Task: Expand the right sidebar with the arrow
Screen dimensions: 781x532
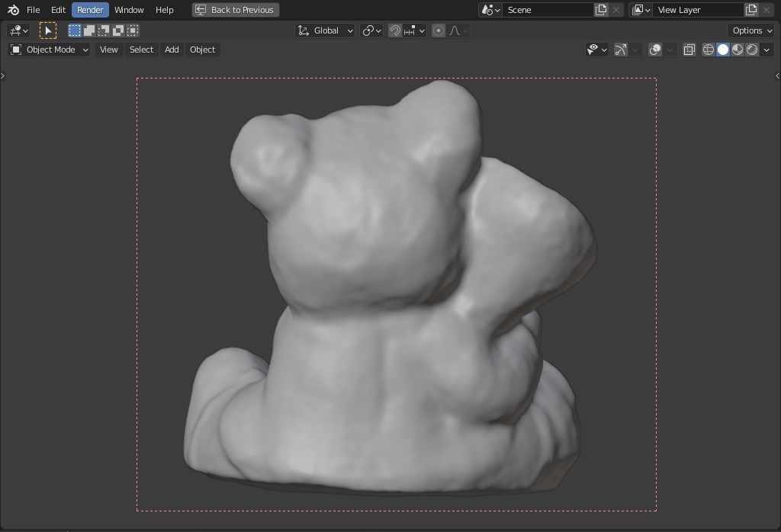Action: pyautogui.click(x=777, y=75)
